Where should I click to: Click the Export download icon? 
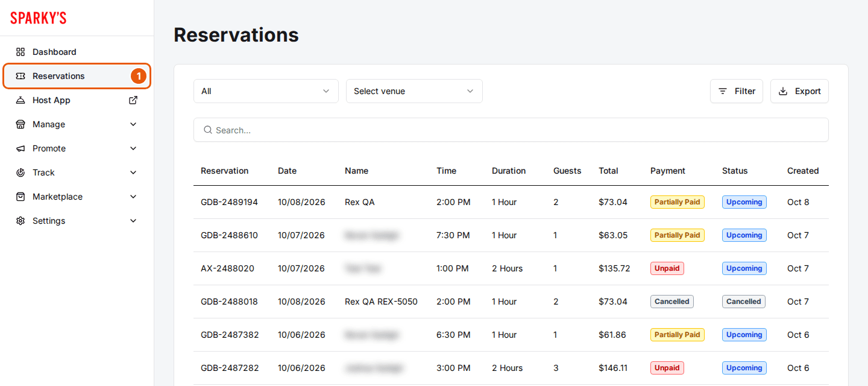[x=783, y=91]
